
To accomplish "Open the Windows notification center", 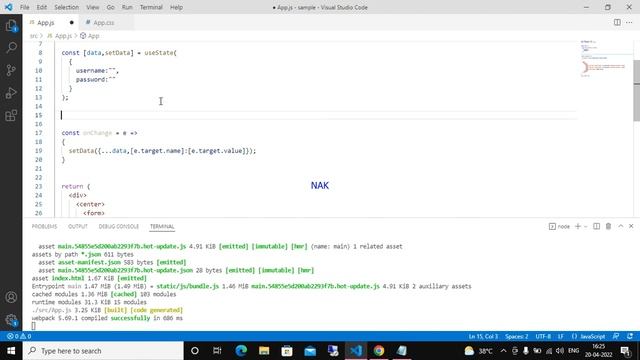I will tap(626, 351).
